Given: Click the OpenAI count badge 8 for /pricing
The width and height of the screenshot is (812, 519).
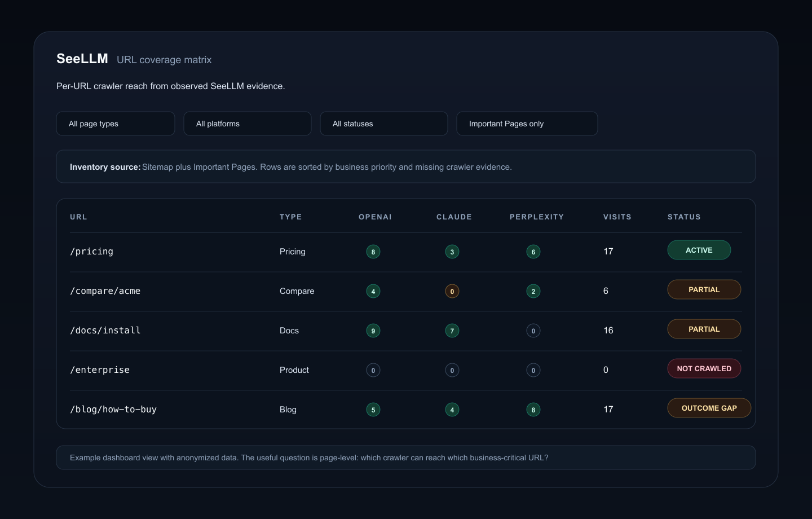Looking at the screenshot, I should click(373, 252).
